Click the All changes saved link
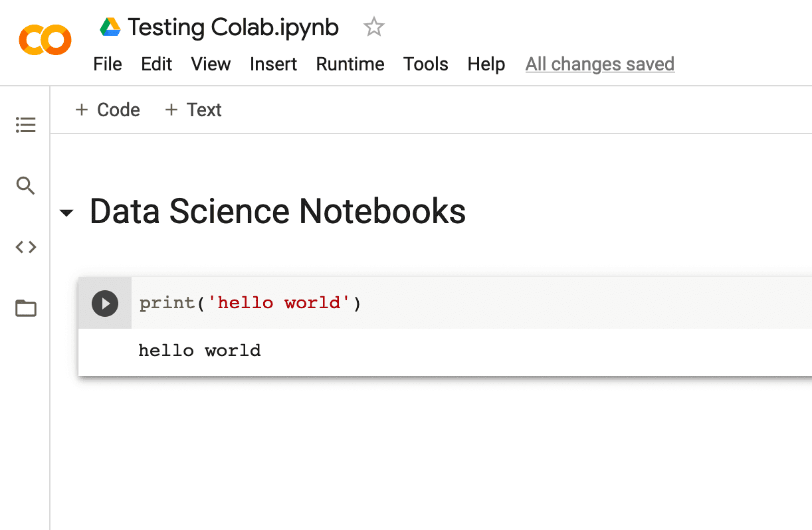 [x=599, y=64]
